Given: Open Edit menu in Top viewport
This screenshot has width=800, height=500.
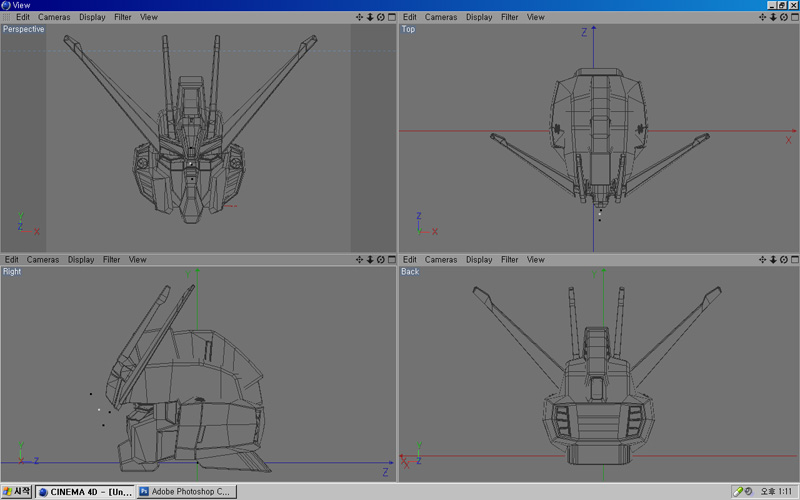Looking at the screenshot, I should pyautogui.click(x=410, y=17).
